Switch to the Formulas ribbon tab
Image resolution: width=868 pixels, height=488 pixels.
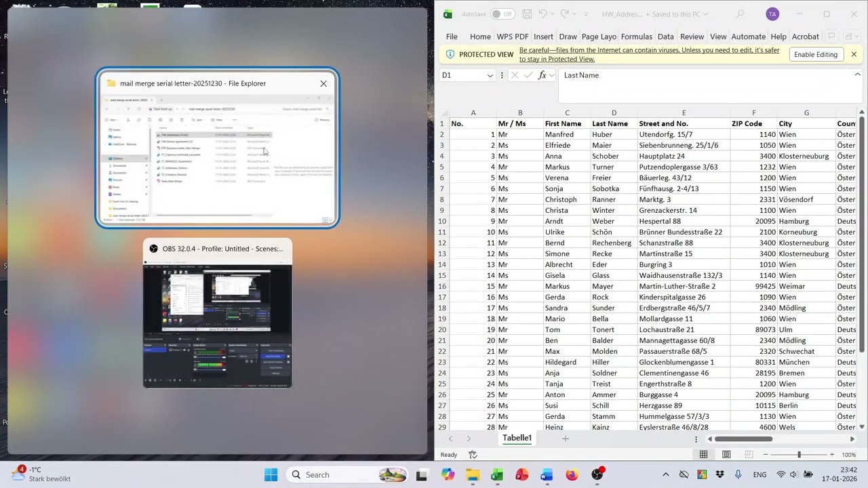[637, 37]
